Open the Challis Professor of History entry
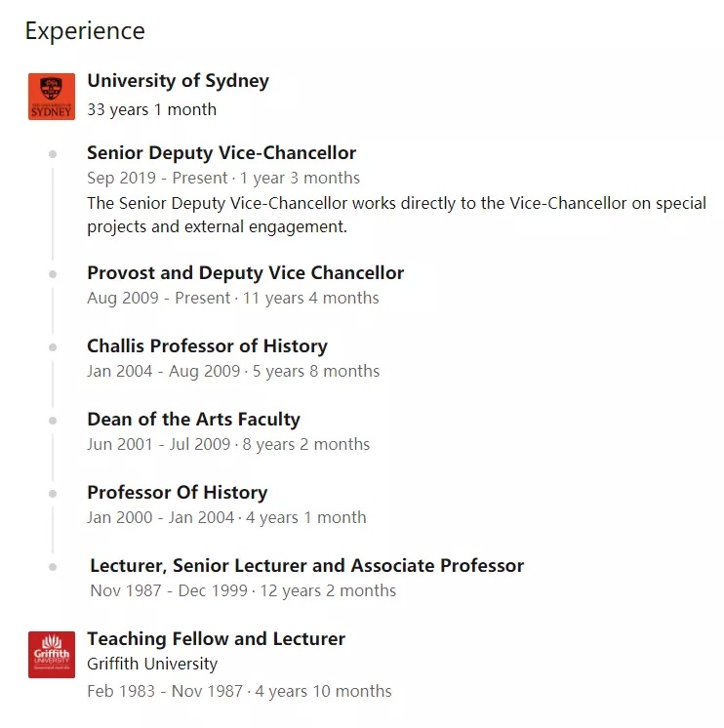Screen dimensions: 724x728 208,346
